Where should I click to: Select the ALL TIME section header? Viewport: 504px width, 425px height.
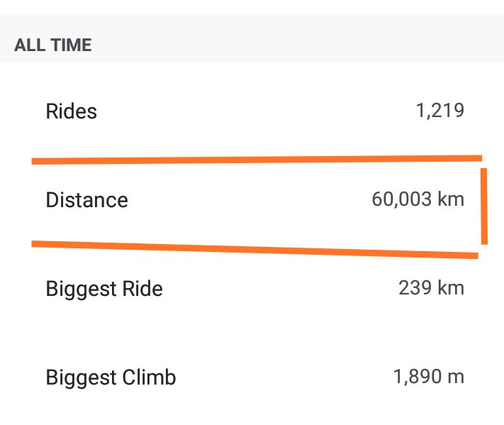(x=53, y=45)
